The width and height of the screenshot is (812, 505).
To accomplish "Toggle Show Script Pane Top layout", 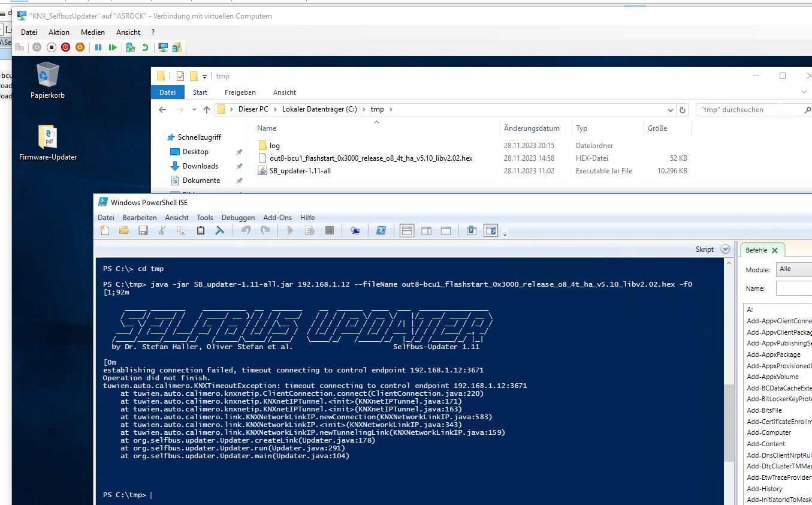I will coord(407,230).
